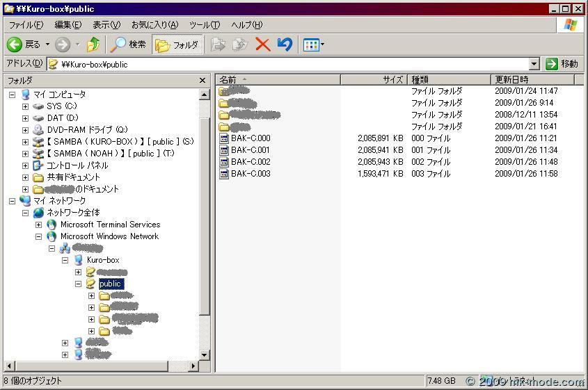The width and height of the screenshot is (588, 390).
Task: Expand the Microsoft Terminal Services node
Action: (x=39, y=225)
